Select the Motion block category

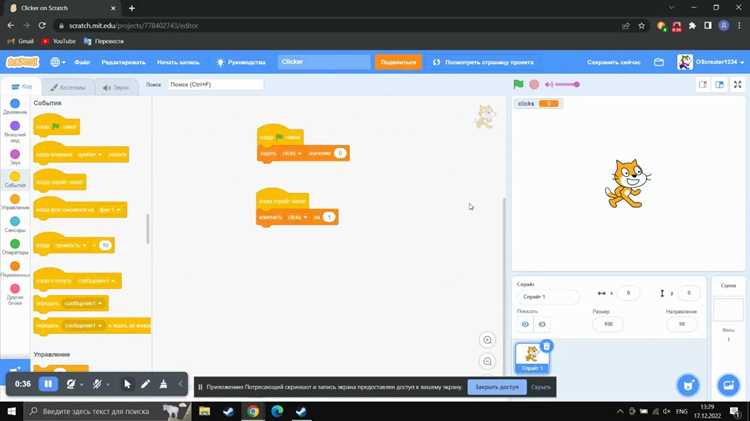[x=15, y=106]
